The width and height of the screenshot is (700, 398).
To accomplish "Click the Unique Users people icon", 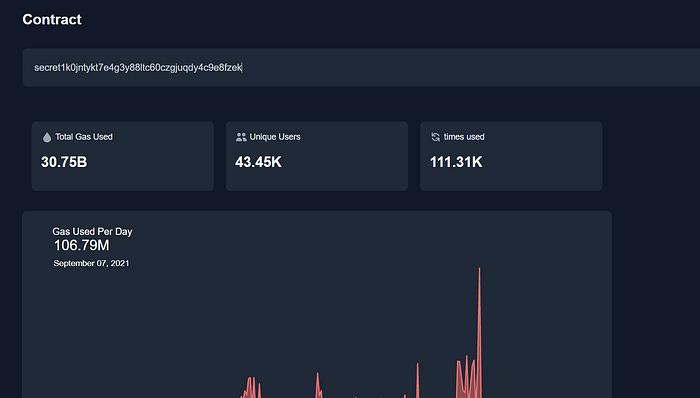I will pos(241,137).
